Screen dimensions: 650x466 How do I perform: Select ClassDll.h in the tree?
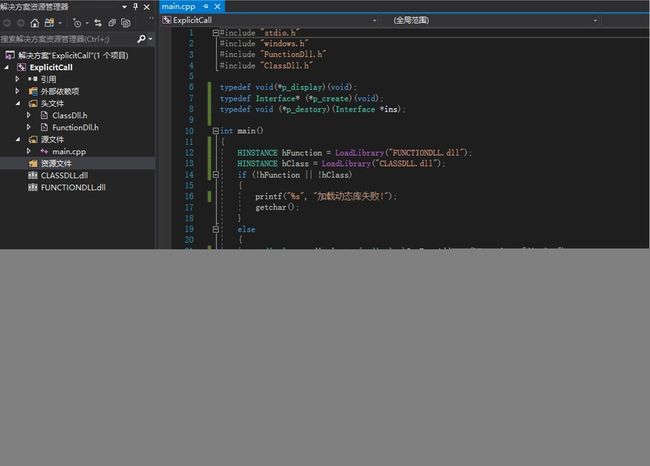click(70, 115)
